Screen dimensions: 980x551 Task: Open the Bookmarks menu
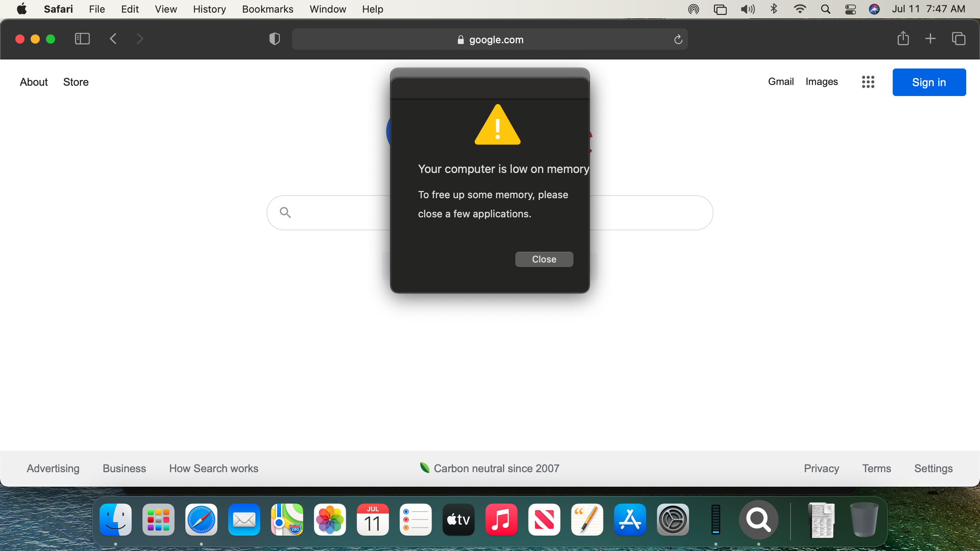[267, 9]
